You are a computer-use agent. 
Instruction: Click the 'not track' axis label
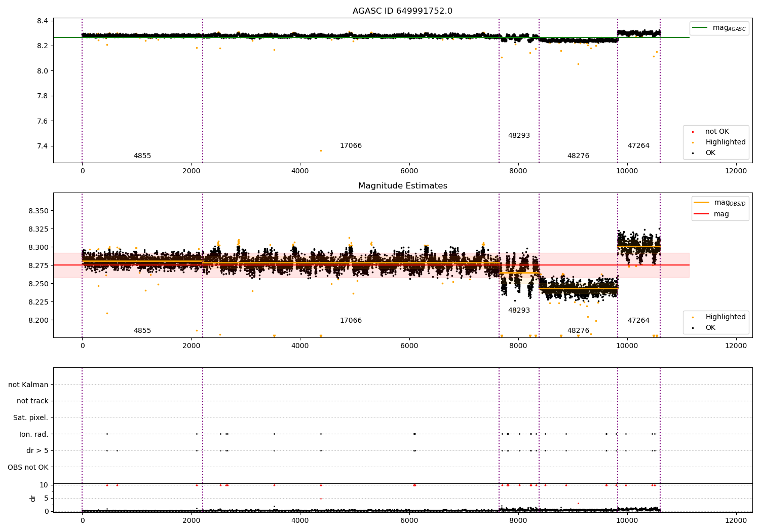click(x=32, y=401)
